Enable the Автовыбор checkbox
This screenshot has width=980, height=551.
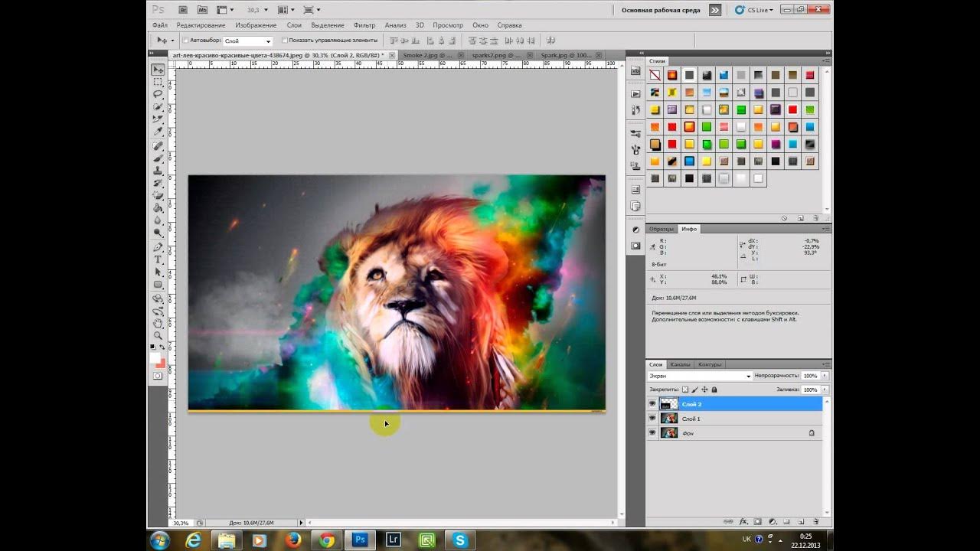185,40
